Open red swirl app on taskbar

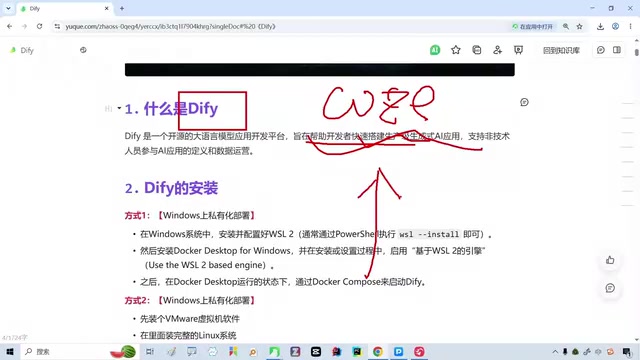[419, 351]
